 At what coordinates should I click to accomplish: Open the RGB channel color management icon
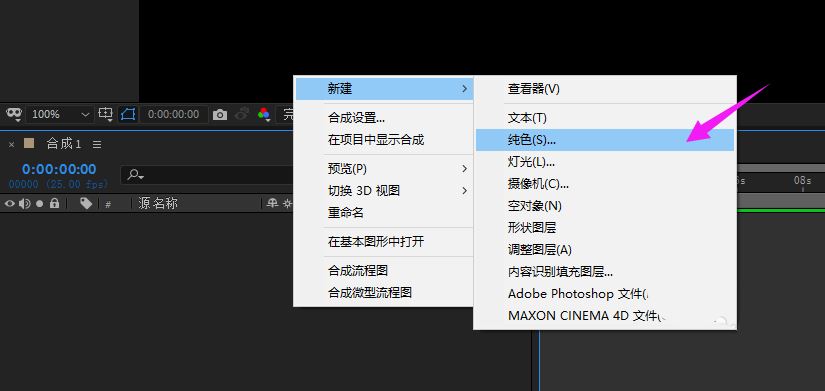point(264,114)
